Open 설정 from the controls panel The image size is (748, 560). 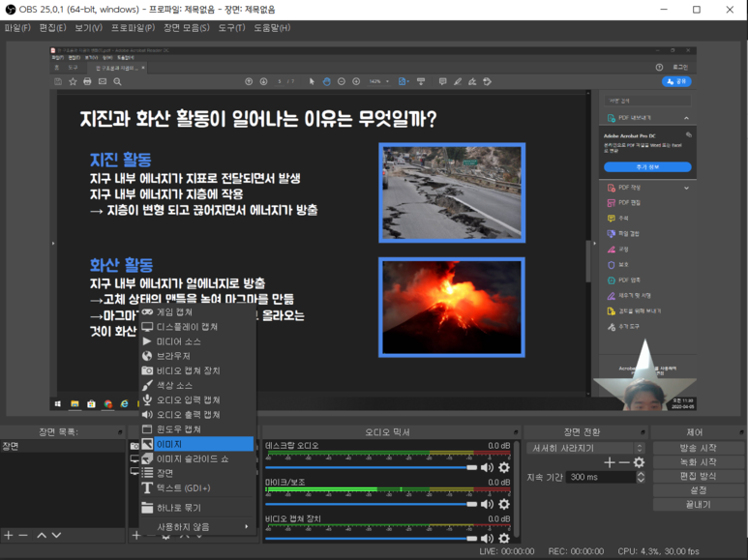(x=699, y=490)
